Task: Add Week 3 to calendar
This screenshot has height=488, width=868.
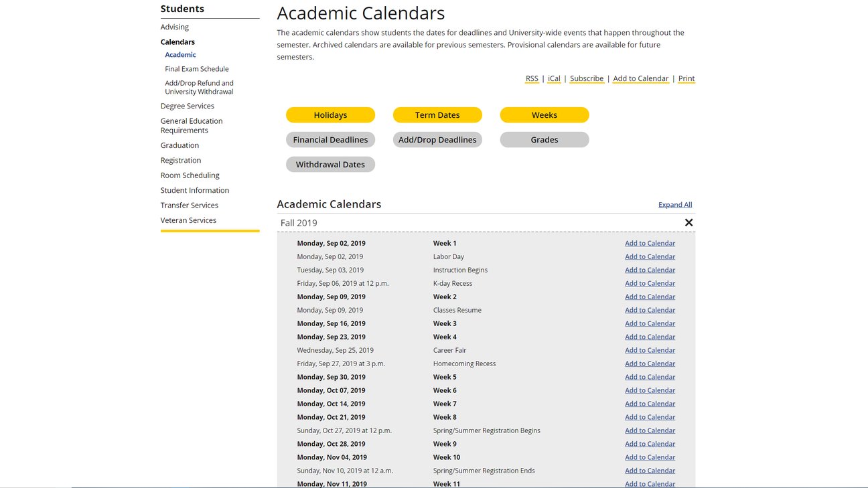Action: point(650,323)
